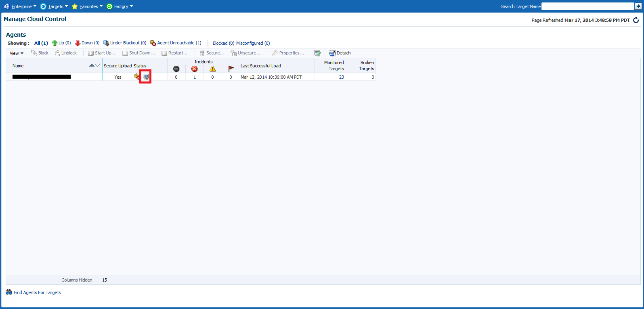Screen dimensions: 644x309
Task: Click the Secure Upload column header
Action: [118, 66]
